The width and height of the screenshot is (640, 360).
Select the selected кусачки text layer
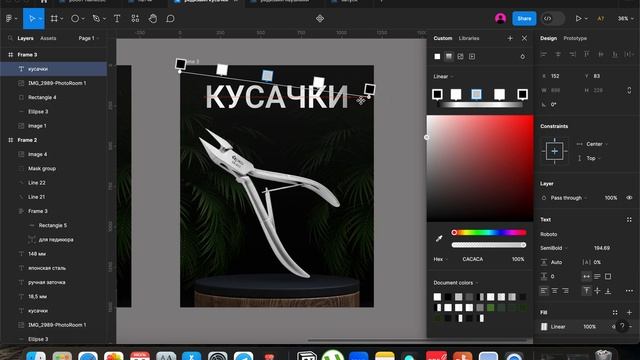point(53,69)
